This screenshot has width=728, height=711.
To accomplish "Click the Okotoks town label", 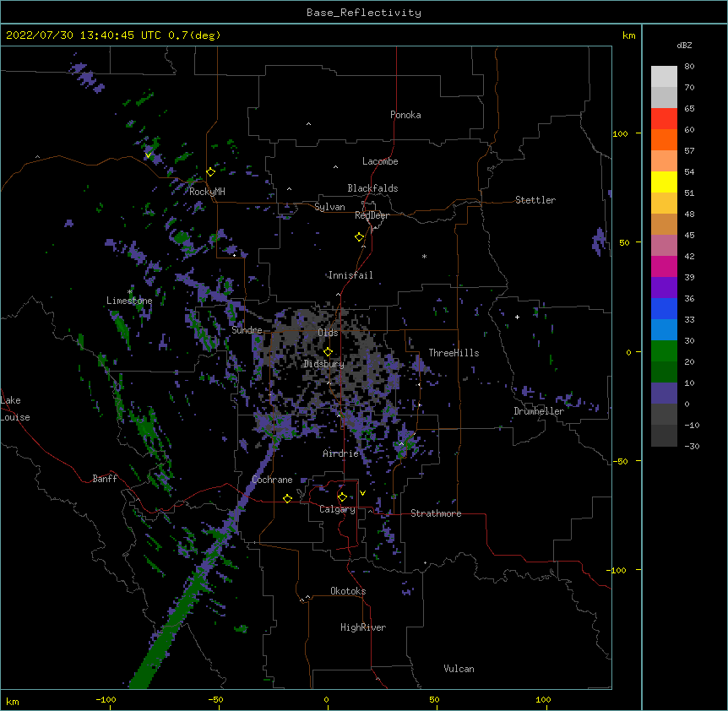I will pos(348,591).
